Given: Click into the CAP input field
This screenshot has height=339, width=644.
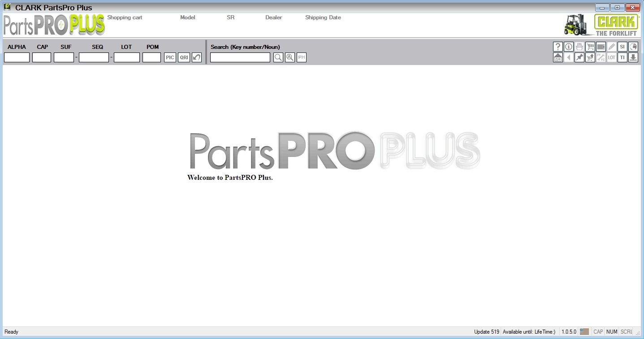Looking at the screenshot, I should [42, 57].
